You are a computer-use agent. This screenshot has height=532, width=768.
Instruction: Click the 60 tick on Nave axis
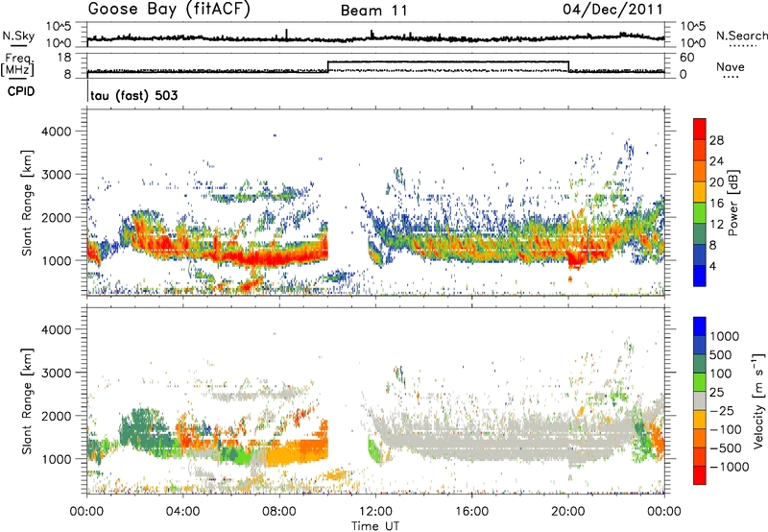point(686,58)
